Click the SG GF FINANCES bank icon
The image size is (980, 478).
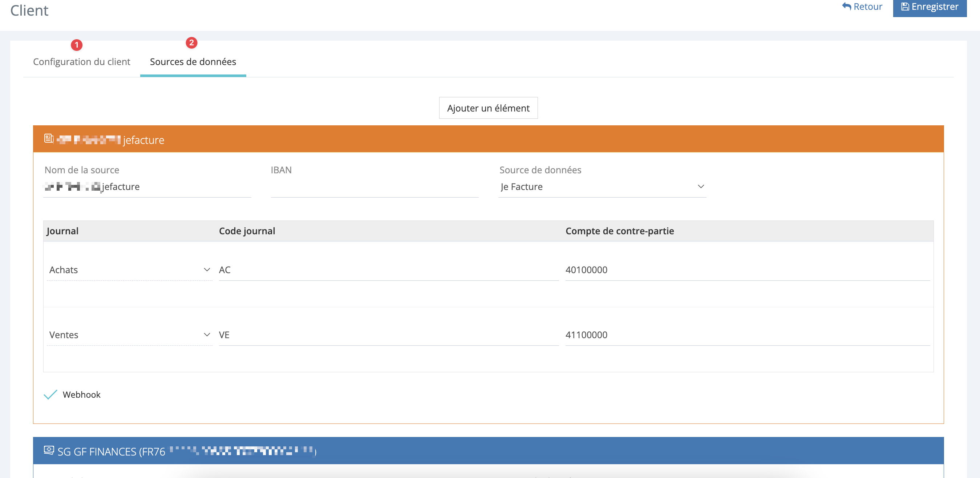49,450
